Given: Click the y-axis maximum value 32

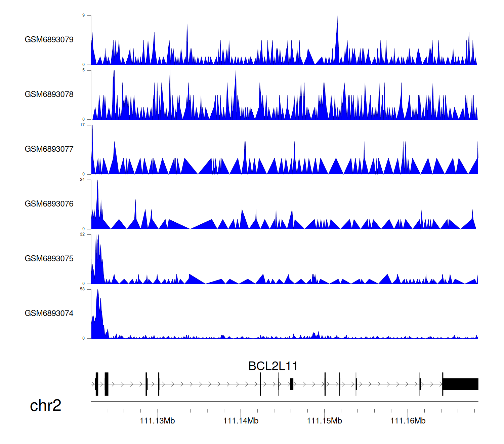Looking at the screenshot, I should [82, 234].
